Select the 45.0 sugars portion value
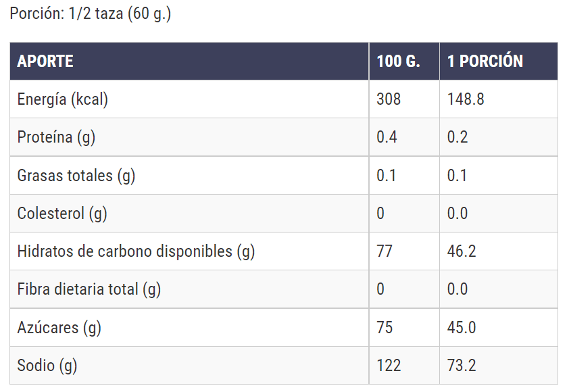 (x=462, y=328)
